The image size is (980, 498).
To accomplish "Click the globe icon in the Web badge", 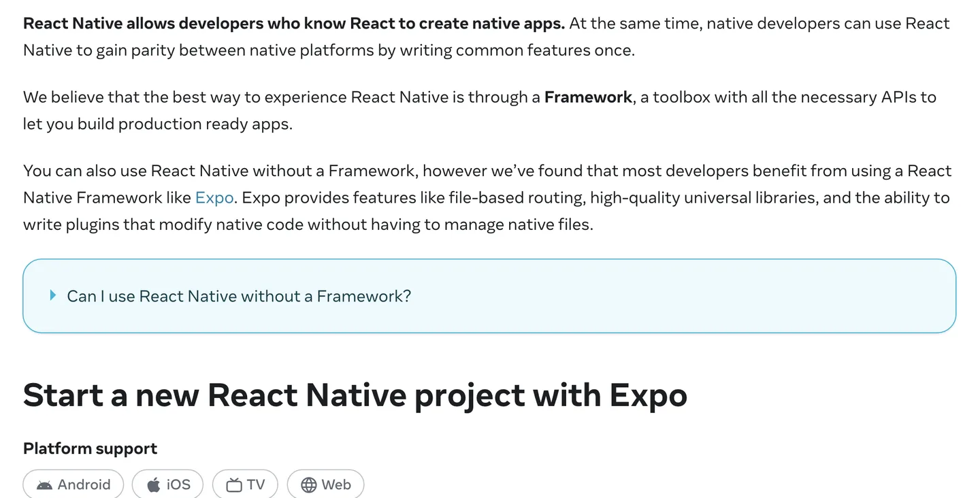I will [x=309, y=484].
